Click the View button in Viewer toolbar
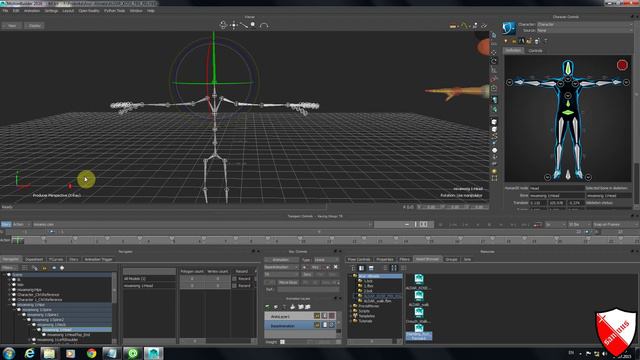The width and height of the screenshot is (640, 360). pos(12,26)
